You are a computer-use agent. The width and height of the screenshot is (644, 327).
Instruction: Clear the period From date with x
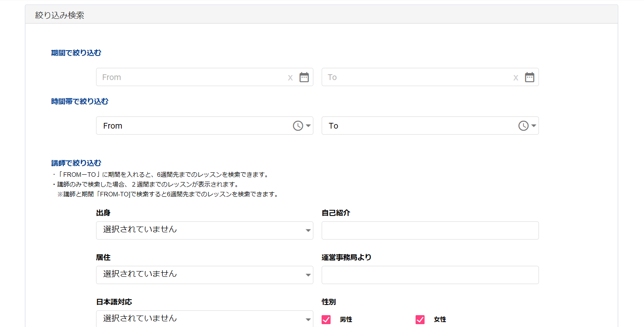click(290, 78)
